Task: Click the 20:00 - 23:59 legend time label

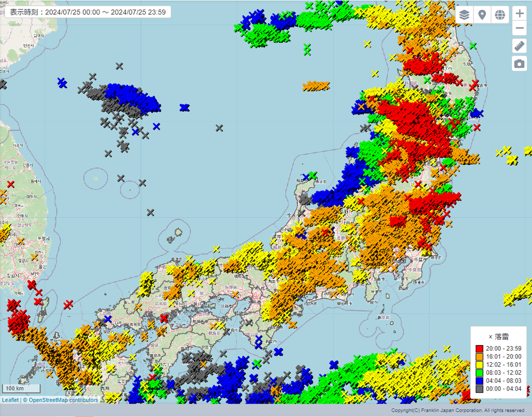Action: (503, 348)
